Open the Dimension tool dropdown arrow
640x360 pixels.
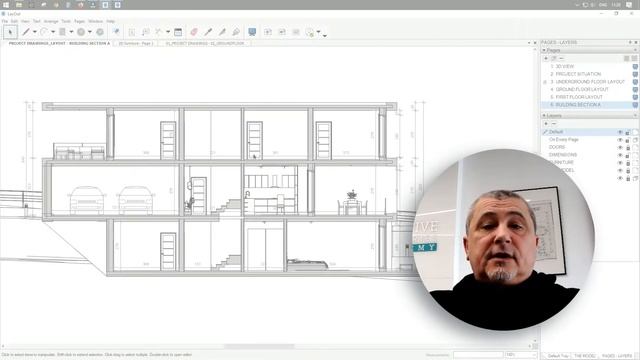pyautogui.click(x=168, y=32)
